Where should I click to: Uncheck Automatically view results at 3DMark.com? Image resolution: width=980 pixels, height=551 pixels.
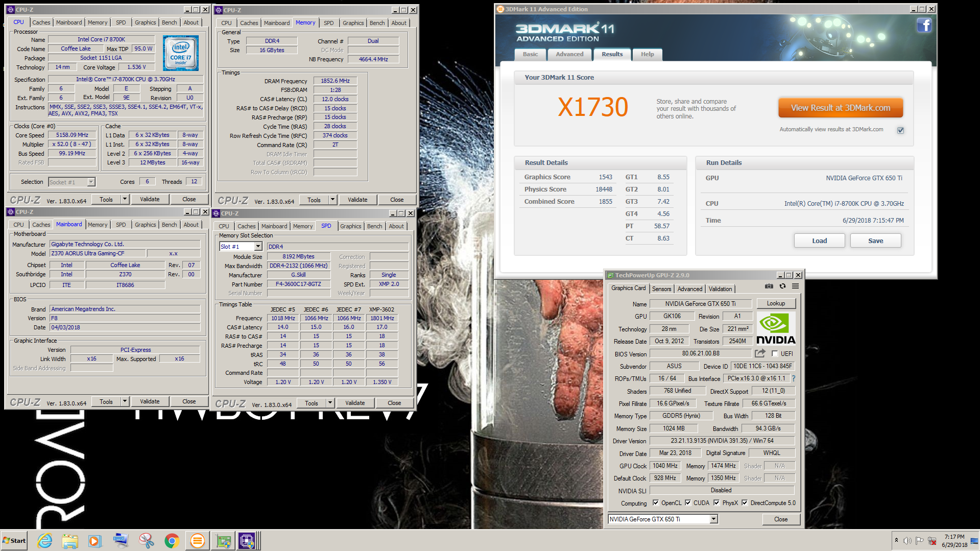tap(900, 130)
